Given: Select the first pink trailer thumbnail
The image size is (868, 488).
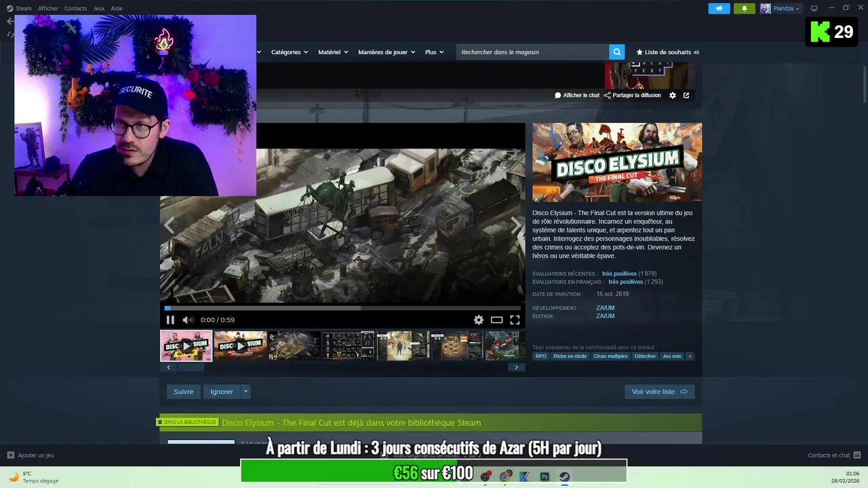Looking at the screenshot, I should [x=186, y=346].
